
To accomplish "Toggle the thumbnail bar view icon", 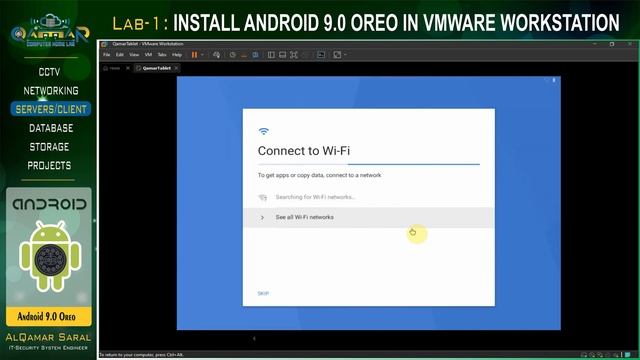I will (x=282, y=55).
